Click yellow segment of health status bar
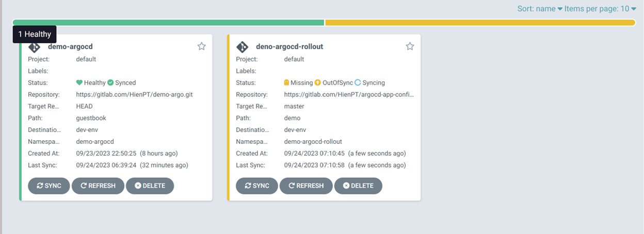 (480, 22)
